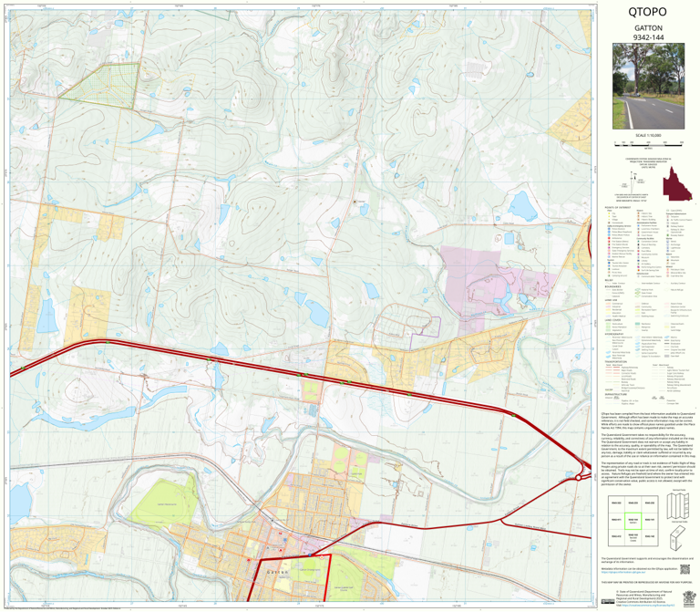Click the blue police marker in Gatton
The width and height of the screenshot is (700, 612).
click(284, 539)
